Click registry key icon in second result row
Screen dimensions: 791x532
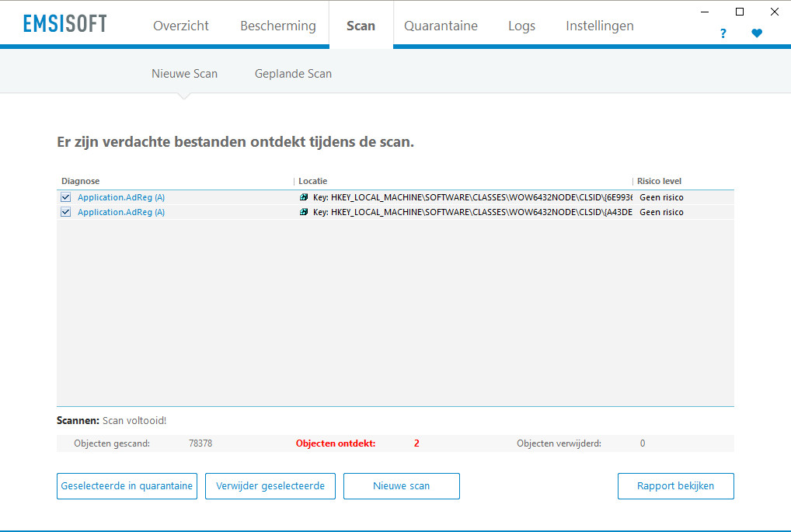[304, 212]
